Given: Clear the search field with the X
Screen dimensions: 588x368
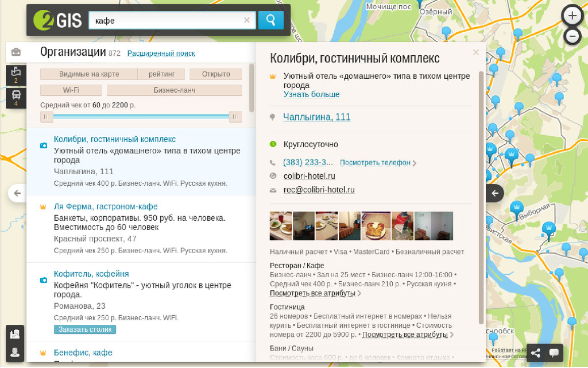Looking at the screenshot, I should pos(247,20).
